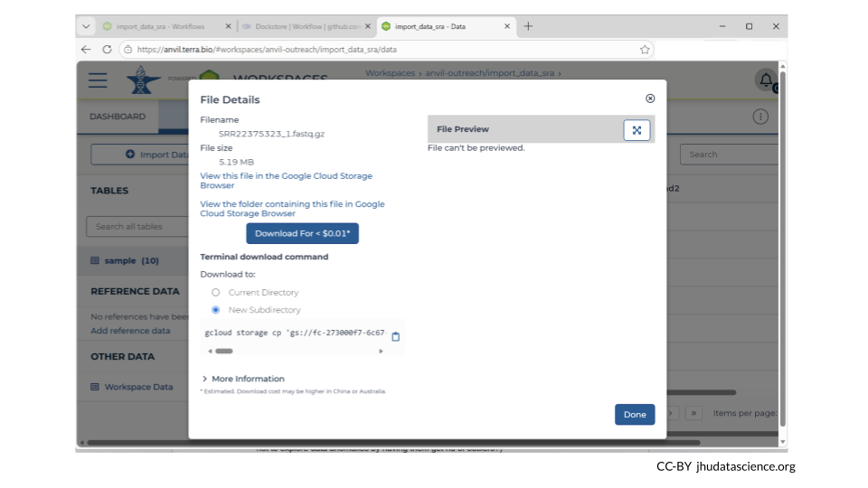Close the Dockstore Workflow tab

click(x=368, y=26)
